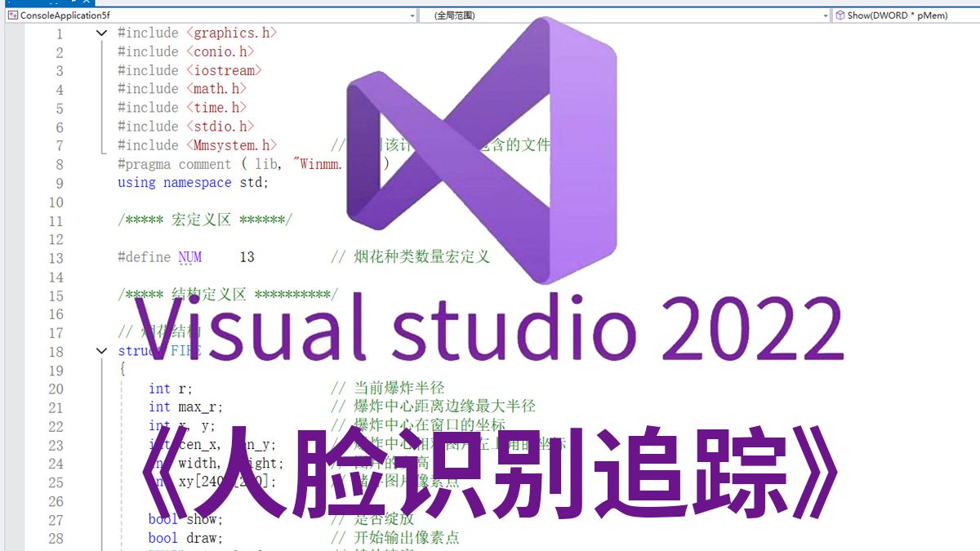Image resolution: width=980 pixels, height=551 pixels.
Task: Click line number 26 in the gutter
Action: pyautogui.click(x=56, y=501)
